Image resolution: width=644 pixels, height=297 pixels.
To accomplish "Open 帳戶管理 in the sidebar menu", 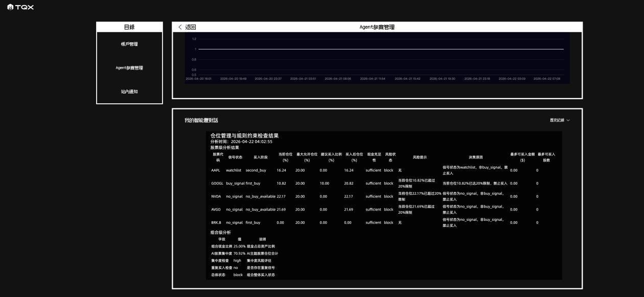I will (129, 44).
